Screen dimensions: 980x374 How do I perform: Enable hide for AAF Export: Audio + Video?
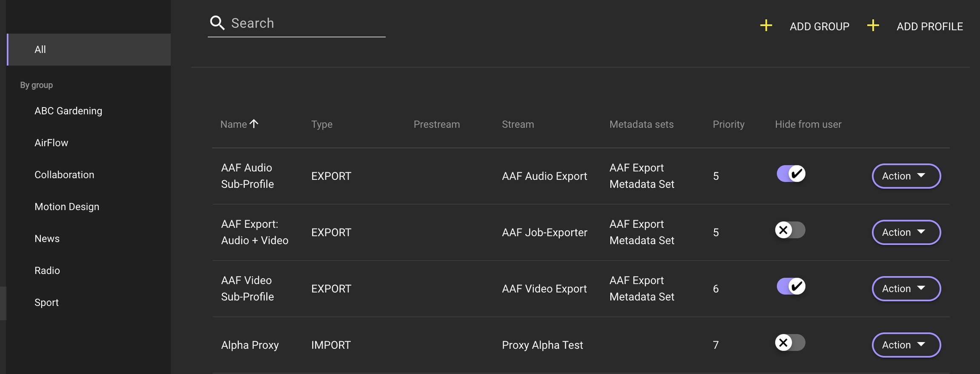(x=790, y=230)
